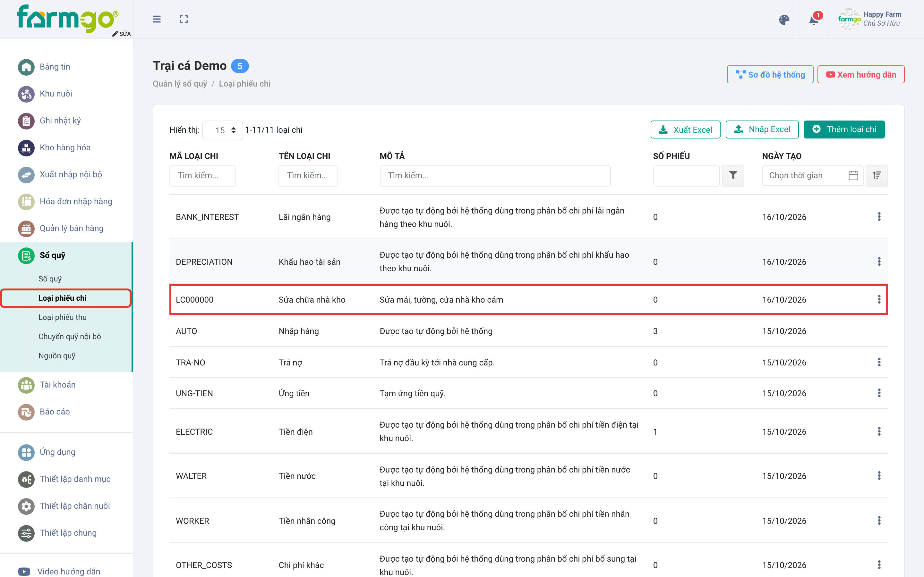Open the Hiển thị rows-per-page dropdown
The image size is (924, 577).
tap(223, 130)
